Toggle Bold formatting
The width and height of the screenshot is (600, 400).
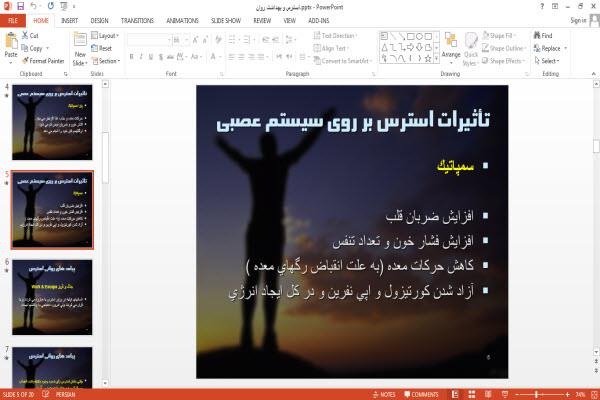131,57
